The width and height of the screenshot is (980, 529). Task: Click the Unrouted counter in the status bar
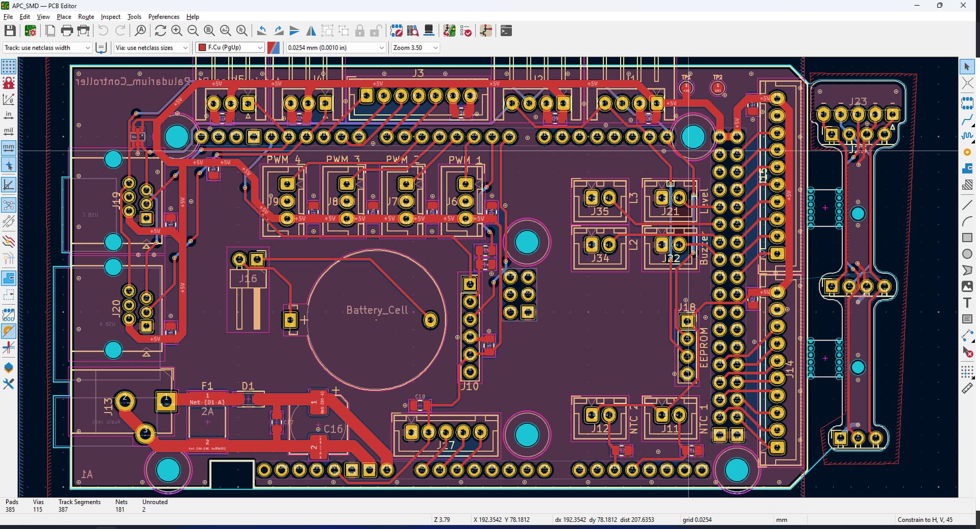click(x=154, y=506)
